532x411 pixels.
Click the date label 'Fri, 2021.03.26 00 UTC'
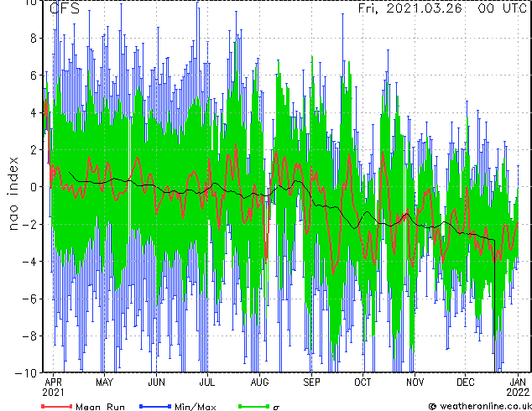pos(442,8)
